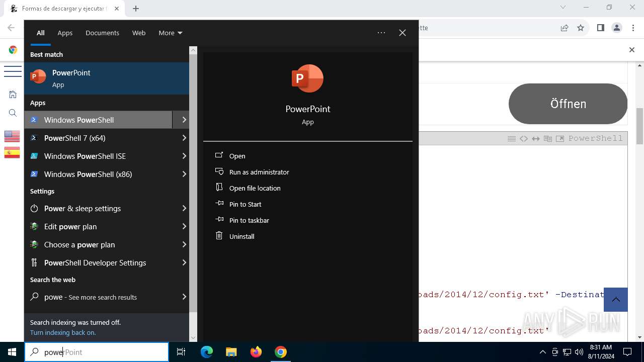Open Power & sleep settings
This screenshot has width=644, height=362.
point(99,208)
